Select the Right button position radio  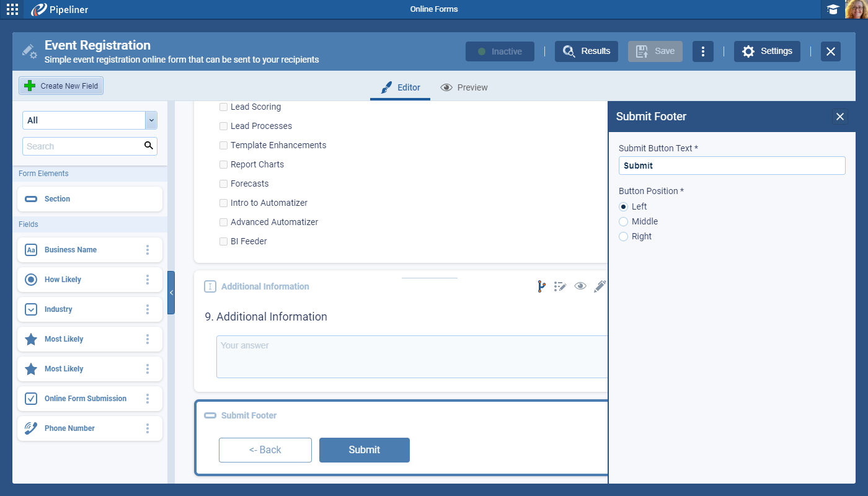pos(624,236)
